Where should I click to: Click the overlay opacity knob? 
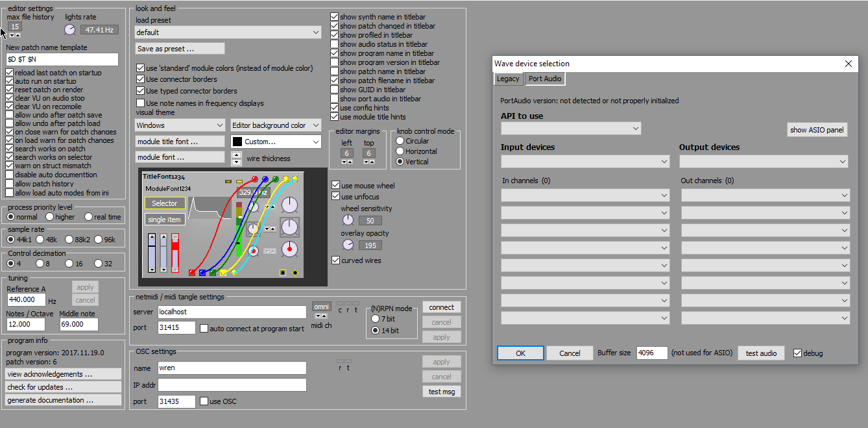pos(348,244)
